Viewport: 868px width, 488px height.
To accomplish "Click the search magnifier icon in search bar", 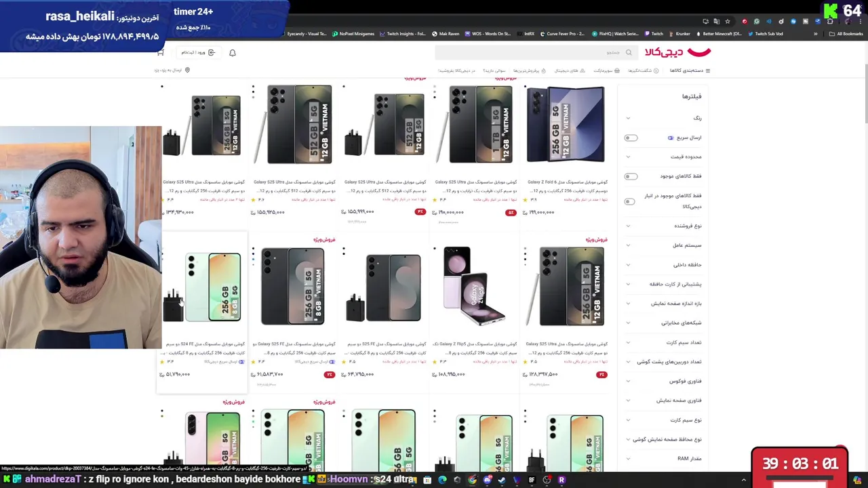I will [629, 52].
